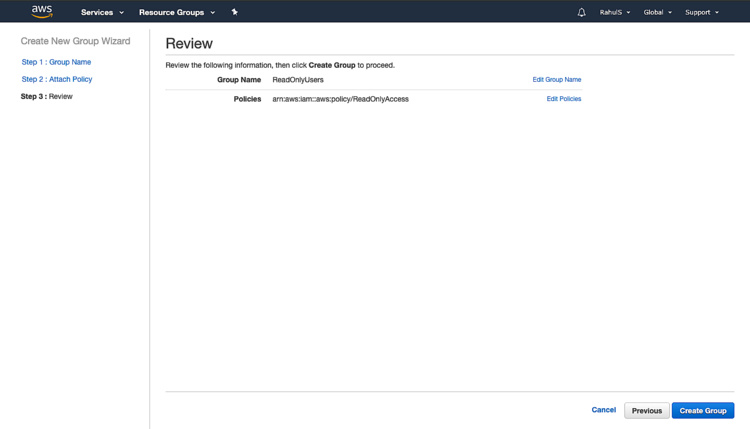Viewport: 750px width, 429px height.
Task: Select Step 3 : Review in wizard
Action: (x=47, y=97)
